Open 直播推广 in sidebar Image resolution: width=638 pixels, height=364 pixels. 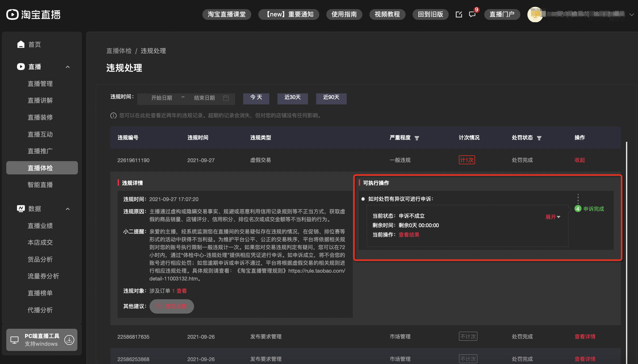pos(40,151)
